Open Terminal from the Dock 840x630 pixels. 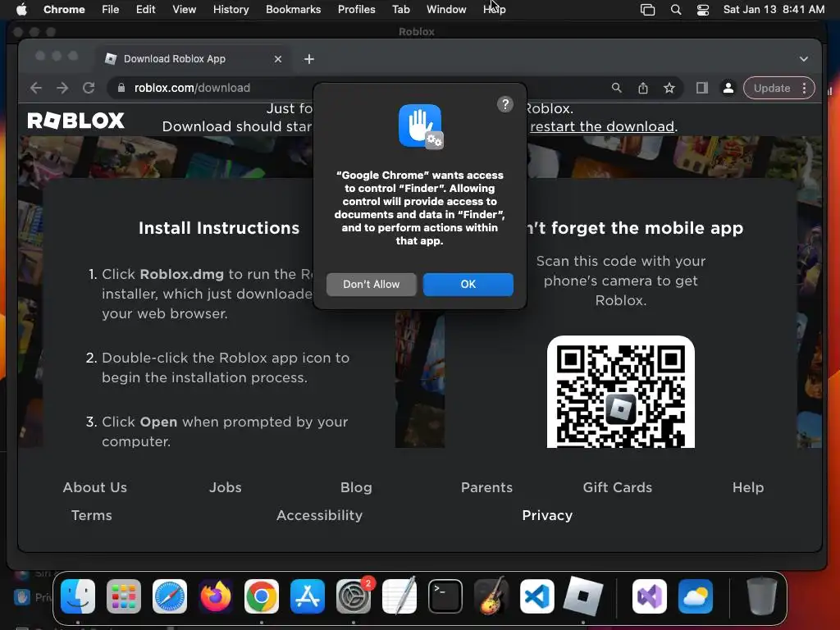[445, 596]
